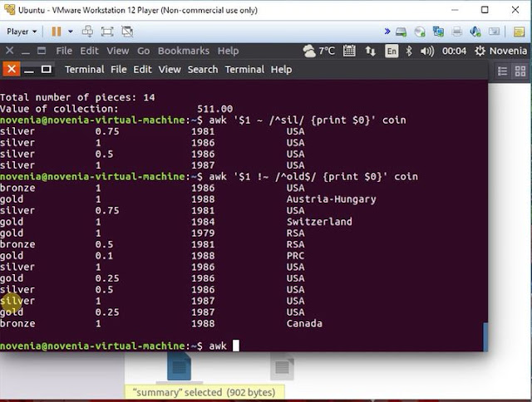Click the keyboard indicator icon in the panel
Screen dimensions: 532x402
[x=349, y=51]
